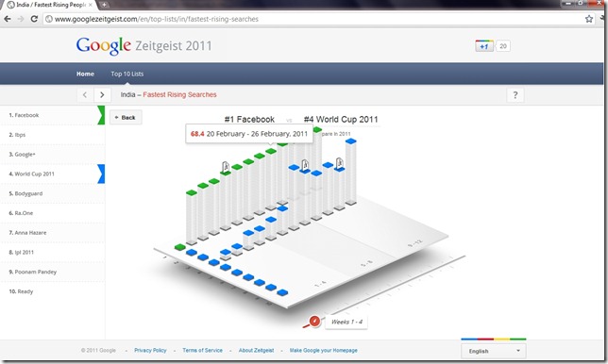Click the +1 count bubble showing 20
Screen dimensions: 608x364
point(503,46)
